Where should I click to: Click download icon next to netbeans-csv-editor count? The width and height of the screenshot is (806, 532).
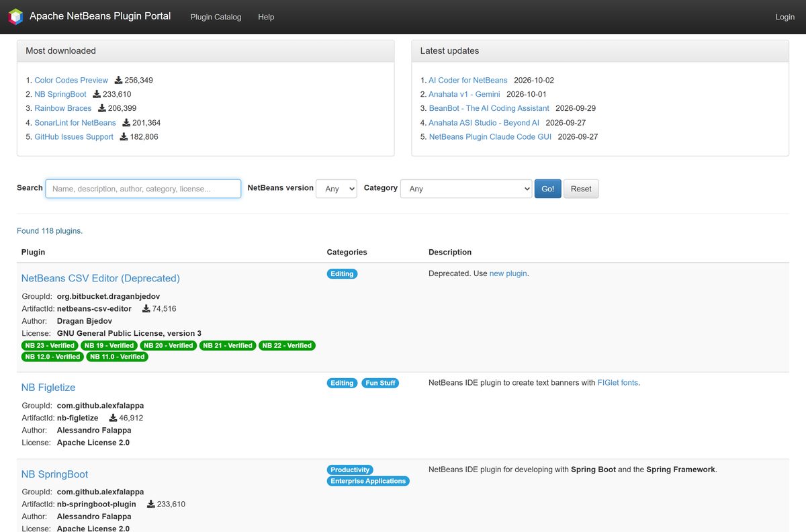[146, 309]
